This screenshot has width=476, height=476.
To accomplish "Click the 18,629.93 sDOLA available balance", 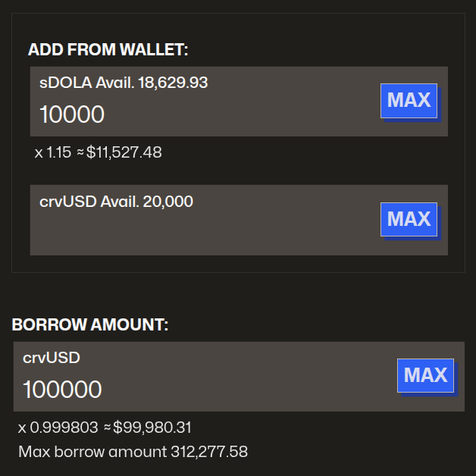I will [173, 83].
